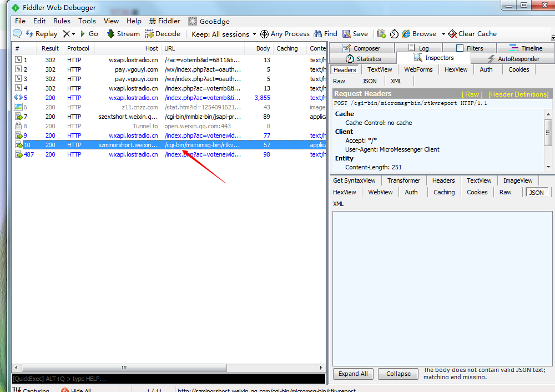
Task: Click session 10 POST arrow icon
Action: click(19, 145)
